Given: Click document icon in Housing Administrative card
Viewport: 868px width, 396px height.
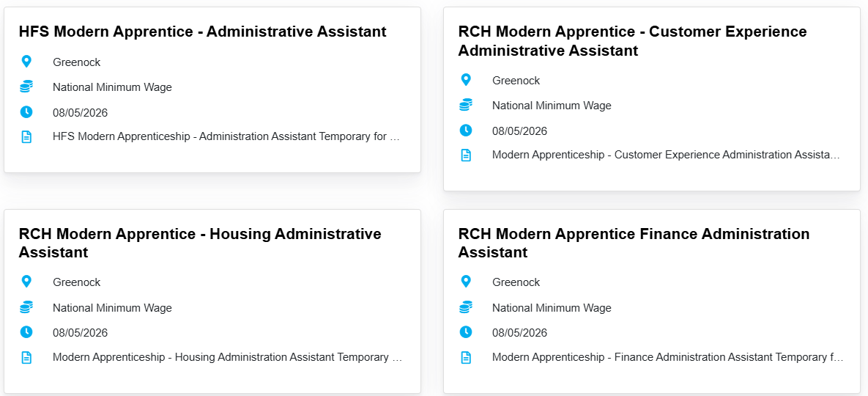Looking at the screenshot, I should point(26,358).
